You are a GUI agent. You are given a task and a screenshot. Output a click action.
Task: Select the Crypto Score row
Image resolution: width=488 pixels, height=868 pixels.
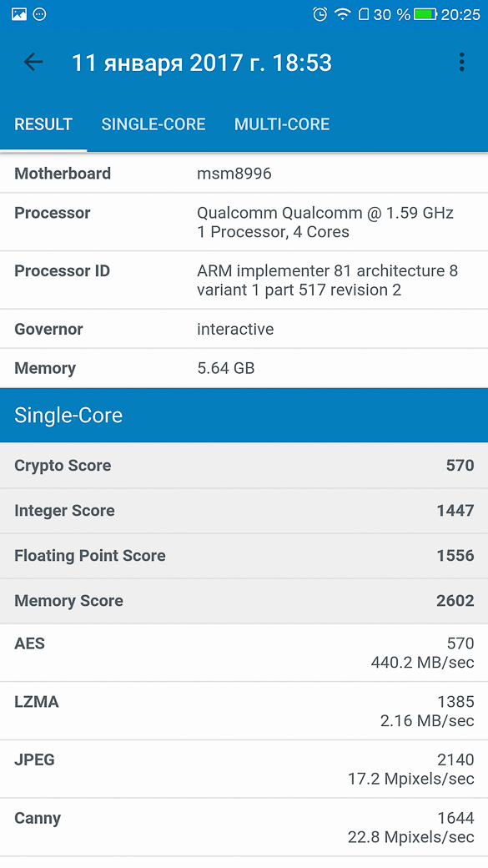244,466
